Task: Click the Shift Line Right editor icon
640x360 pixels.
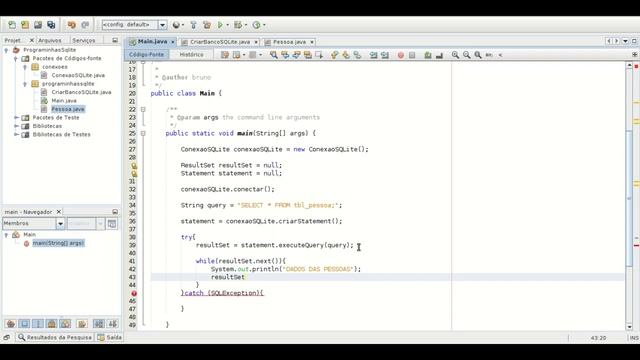Action: (385, 55)
